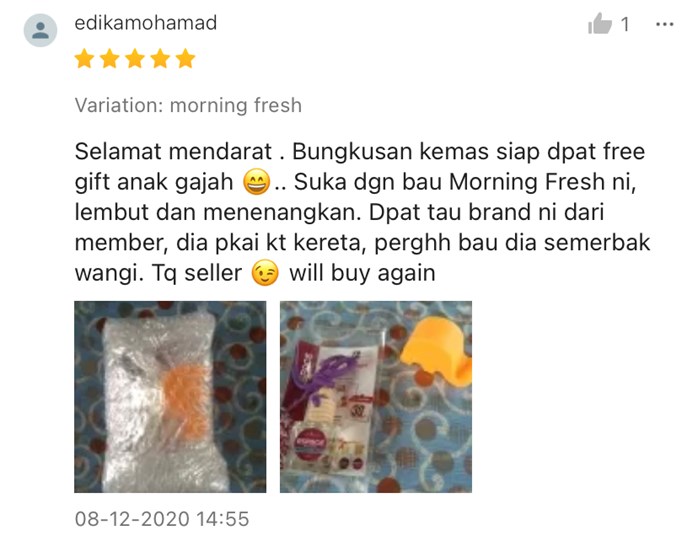Screen dimensions: 698x536
Task: Open the air freshener product photo
Action: (376, 397)
